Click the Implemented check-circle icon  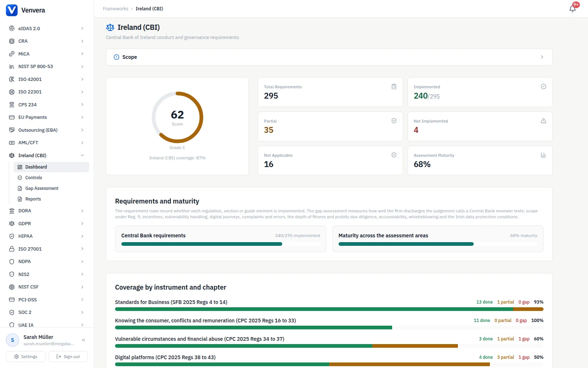click(x=544, y=86)
